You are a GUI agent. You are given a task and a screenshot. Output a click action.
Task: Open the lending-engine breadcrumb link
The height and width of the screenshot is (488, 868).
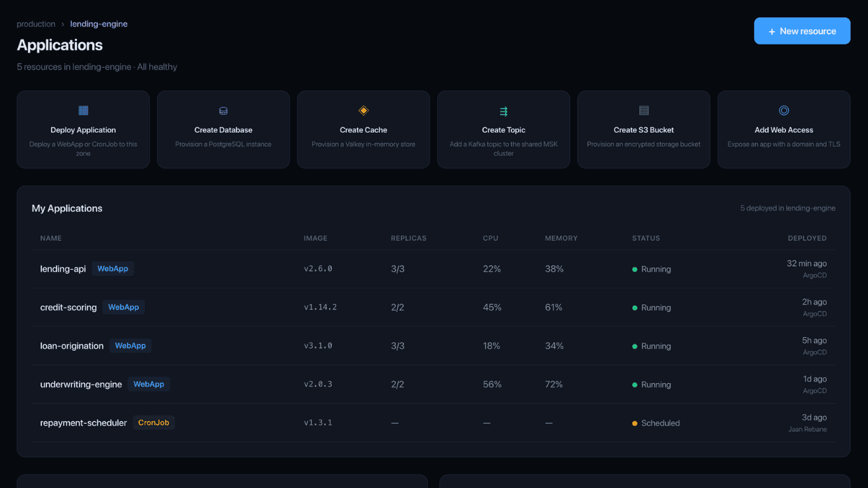coord(98,24)
